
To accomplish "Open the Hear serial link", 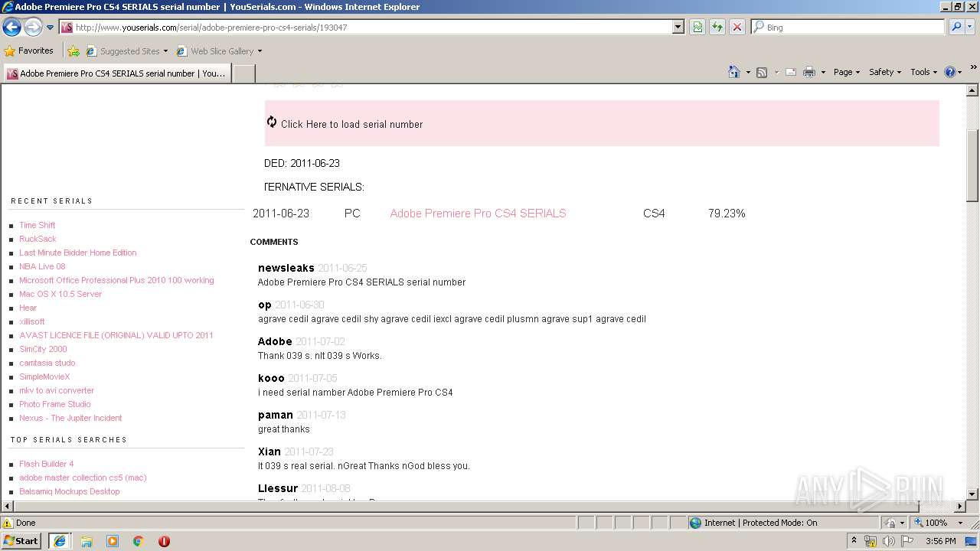I will click(28, 308).
